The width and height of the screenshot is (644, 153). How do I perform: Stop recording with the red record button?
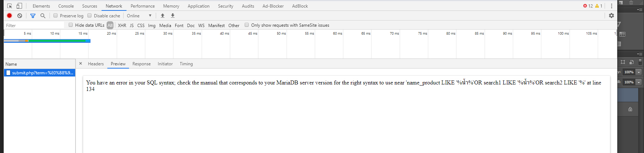(x=9, y=16)
